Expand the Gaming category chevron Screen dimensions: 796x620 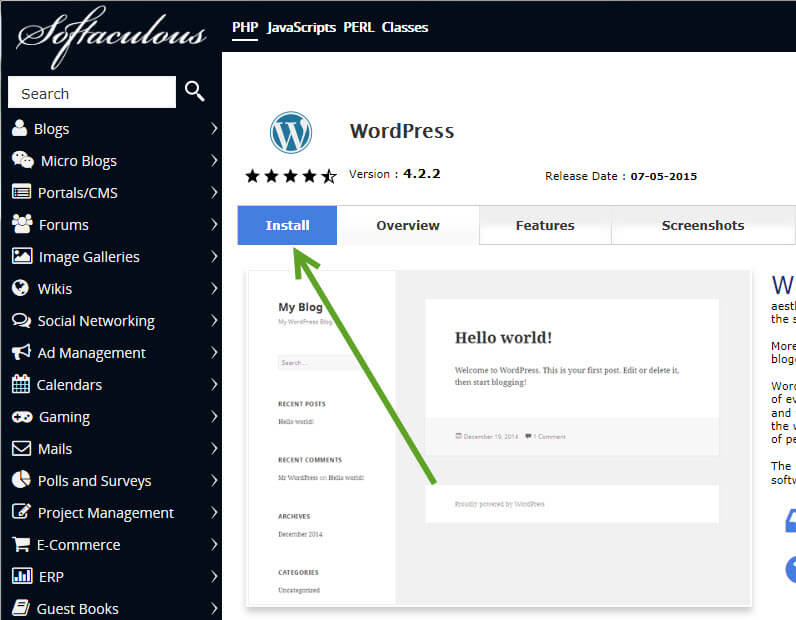click(214, 416)
